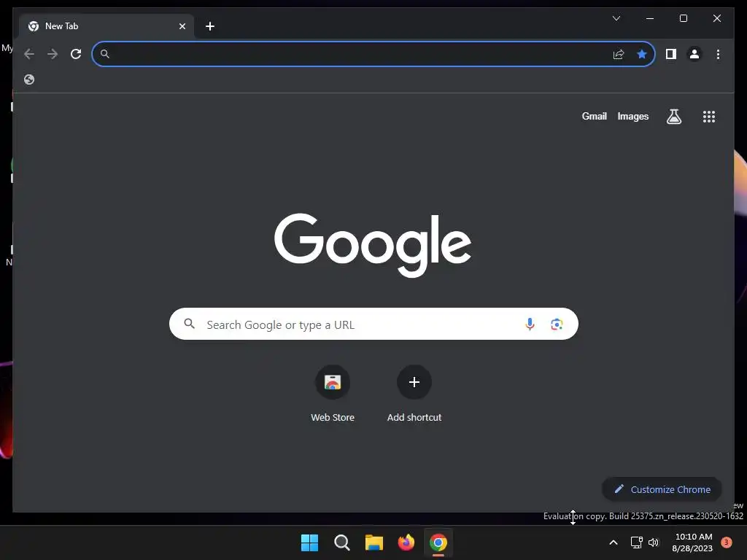Image resolution: width=747 pixels, height=560 pixels.
Task: Open the Images link
Action: (632, 116)
